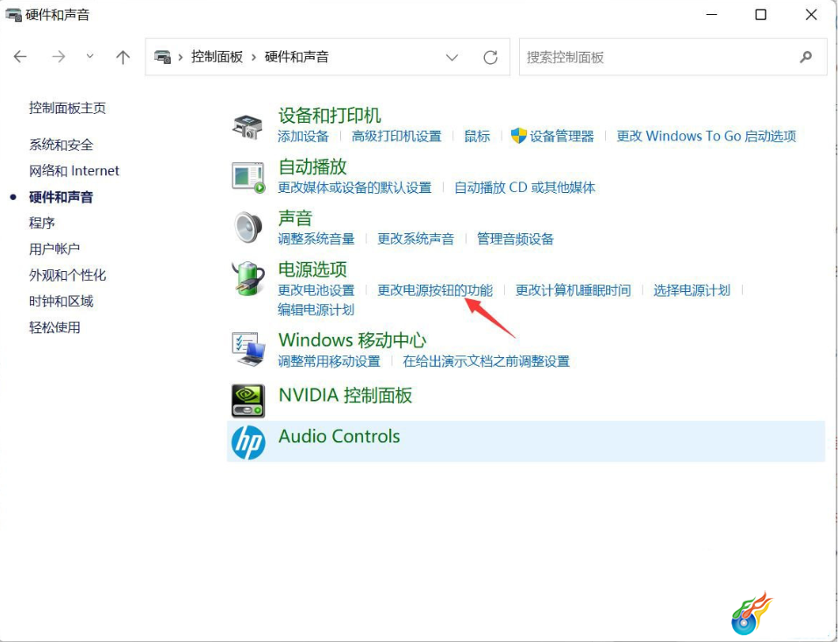Click the search magnifier icon
This screenshot has height=642, width=840.
(x=806, y=57)
